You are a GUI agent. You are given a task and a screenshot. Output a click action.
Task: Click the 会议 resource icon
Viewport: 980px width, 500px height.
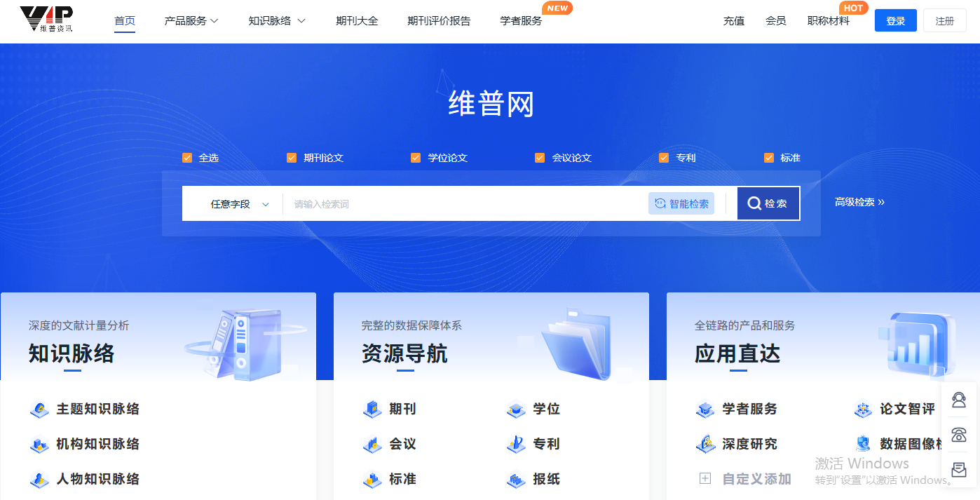point(372,444)
